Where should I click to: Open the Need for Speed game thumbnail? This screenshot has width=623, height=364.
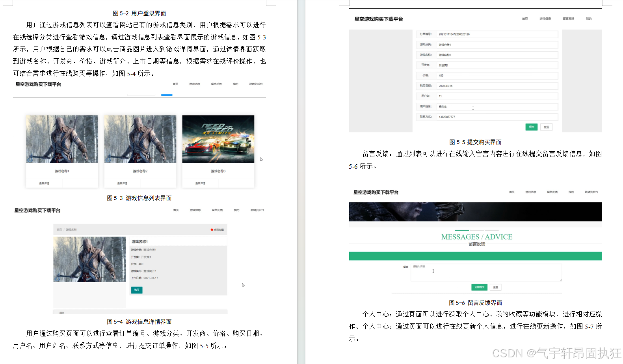point(218,139)
